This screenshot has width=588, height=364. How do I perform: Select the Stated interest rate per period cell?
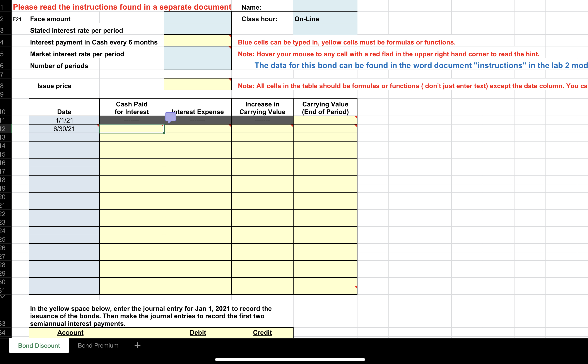(x=197, y=29)
